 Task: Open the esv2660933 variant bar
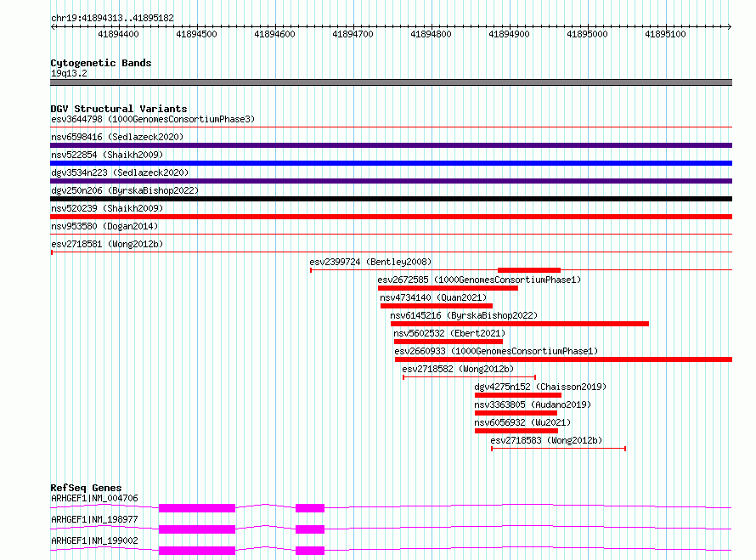pos(564,359)
